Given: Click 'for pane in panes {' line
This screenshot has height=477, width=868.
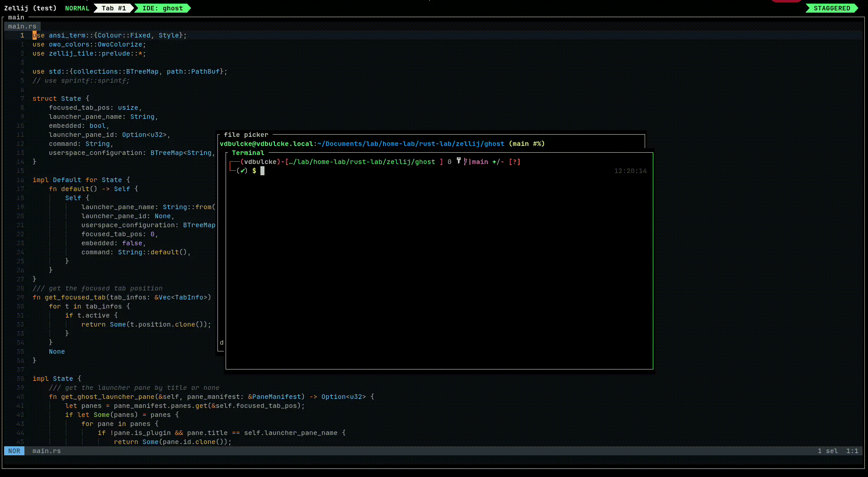Looking at the screenshot, I should pyautogui.click(x=120, y=424).
